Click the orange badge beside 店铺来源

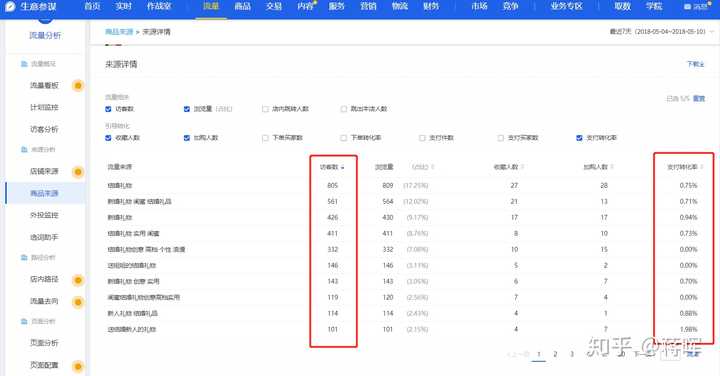(x=78, y=172)
